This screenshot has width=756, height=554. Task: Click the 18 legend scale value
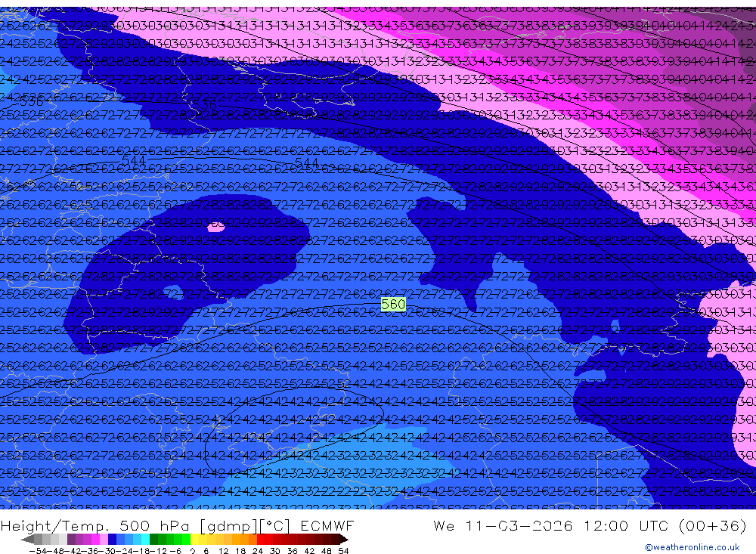click(240, 551)
